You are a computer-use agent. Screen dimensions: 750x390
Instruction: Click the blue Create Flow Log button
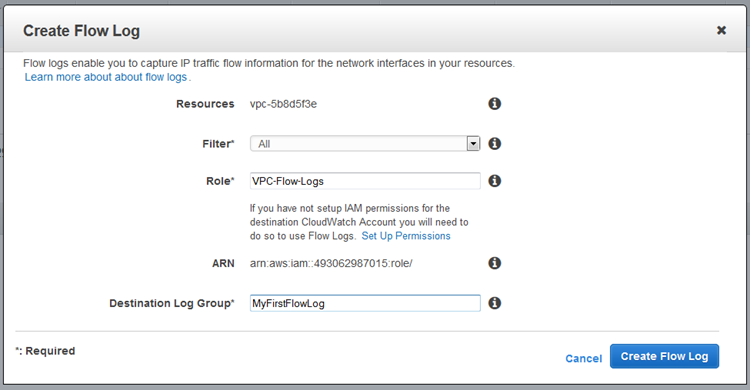[664, 356]
